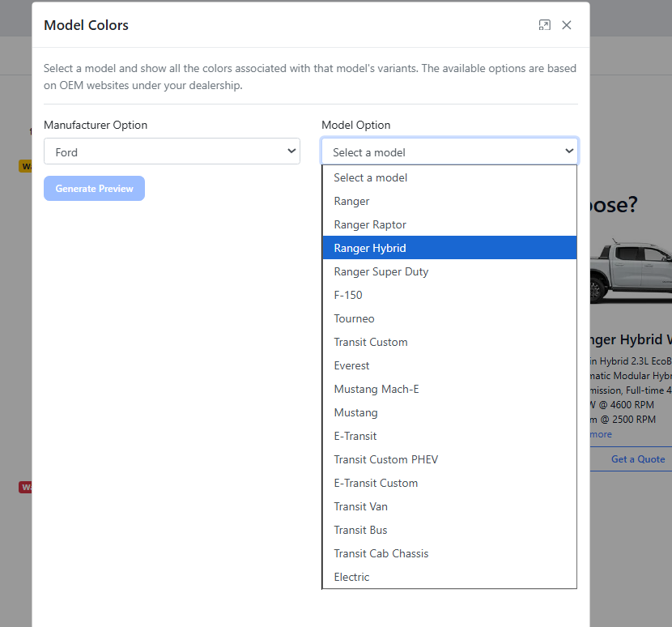
Task: Select the Electric option
Action: (351, 577)
